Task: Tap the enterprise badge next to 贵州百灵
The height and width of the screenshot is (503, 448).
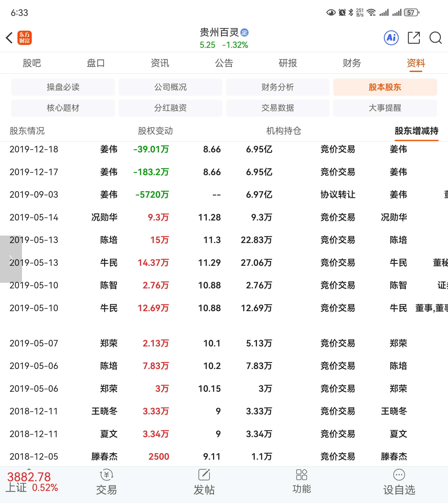Action: 244,32
